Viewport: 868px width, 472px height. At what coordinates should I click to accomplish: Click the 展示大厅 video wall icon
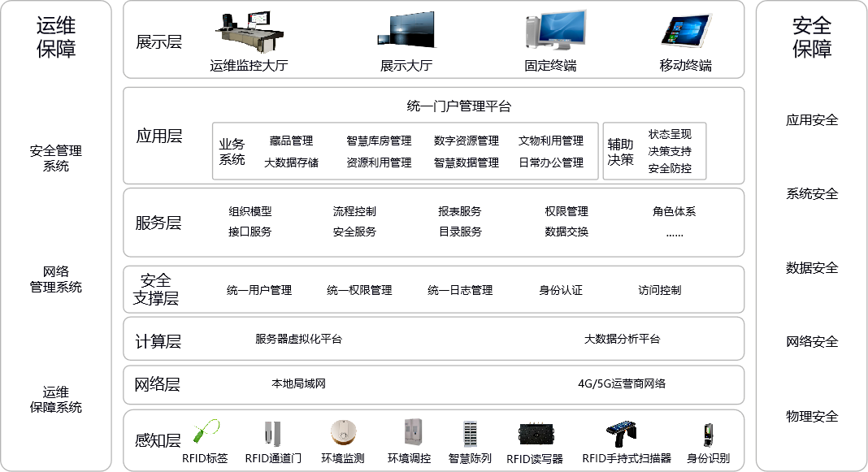point(406,30)
